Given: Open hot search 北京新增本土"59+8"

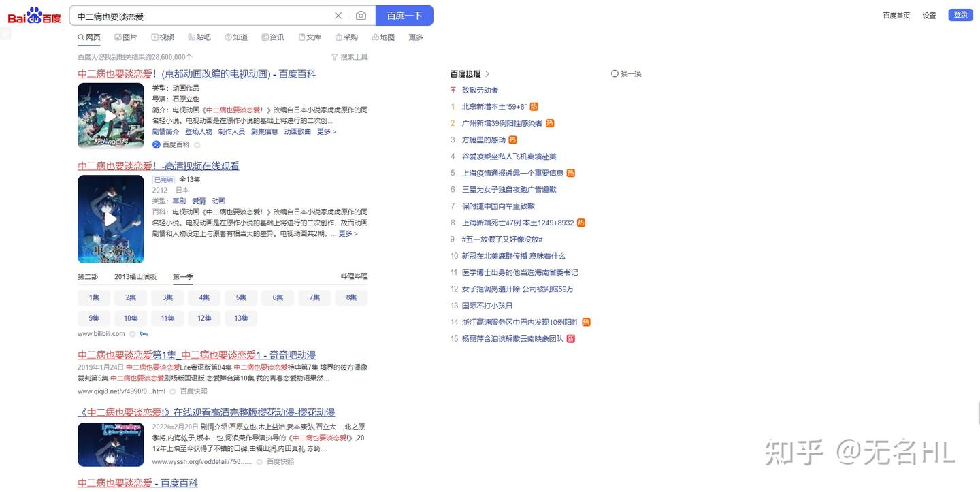Looking at the screenshot, I should point(494,107).
